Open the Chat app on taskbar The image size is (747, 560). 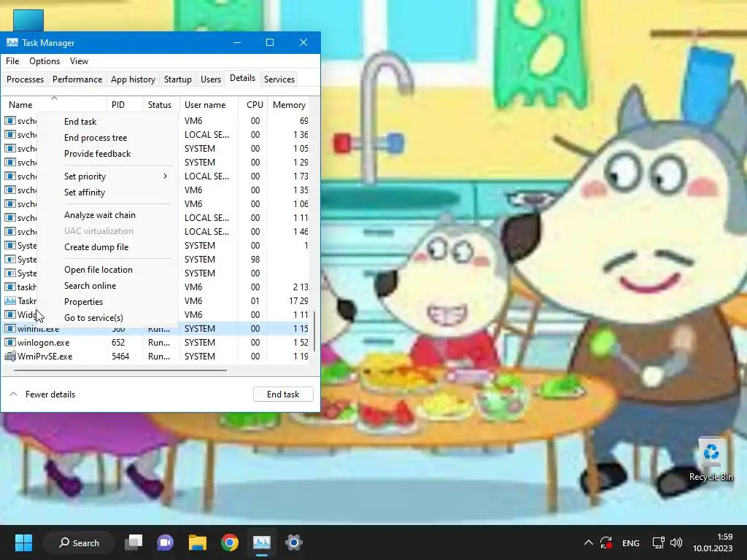[165, 542]
